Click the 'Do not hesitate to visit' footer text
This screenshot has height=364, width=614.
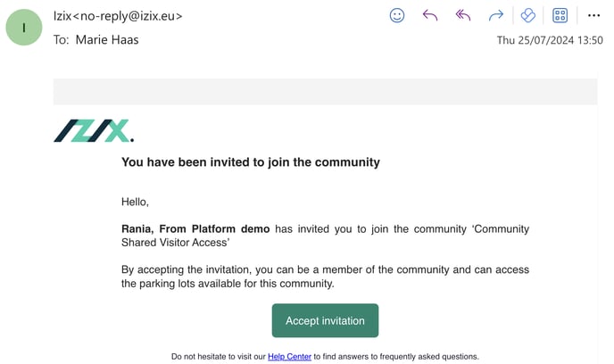point(218,357)
